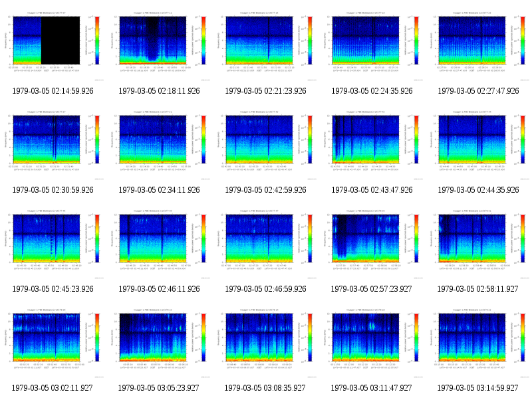Open the spectrogram thumbnail dated 02:57:23.927
This screenshot has width=532, height=396.
pos(372,244)
